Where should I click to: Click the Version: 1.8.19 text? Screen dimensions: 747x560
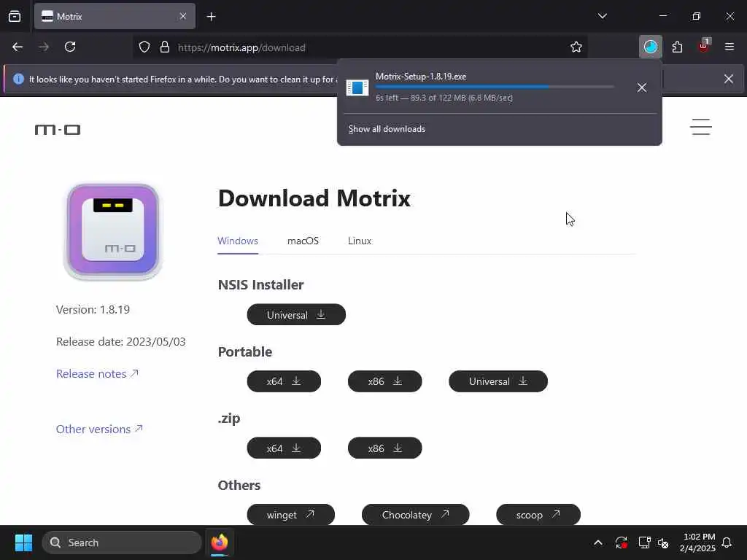click(93, 309)
